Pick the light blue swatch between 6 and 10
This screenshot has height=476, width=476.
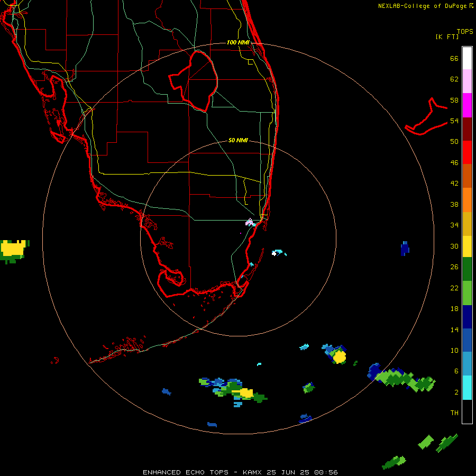[x=467, y=364]
